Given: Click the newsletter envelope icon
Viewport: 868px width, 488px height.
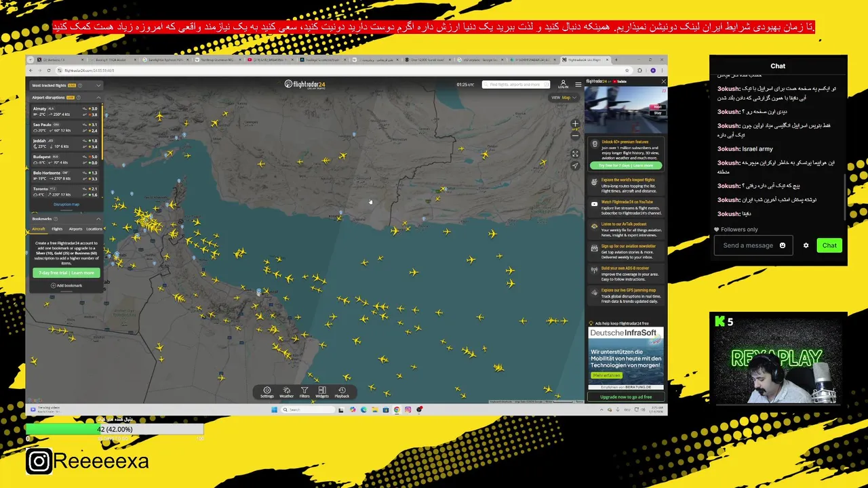Looking at the screenshot, I should [595, 249].
